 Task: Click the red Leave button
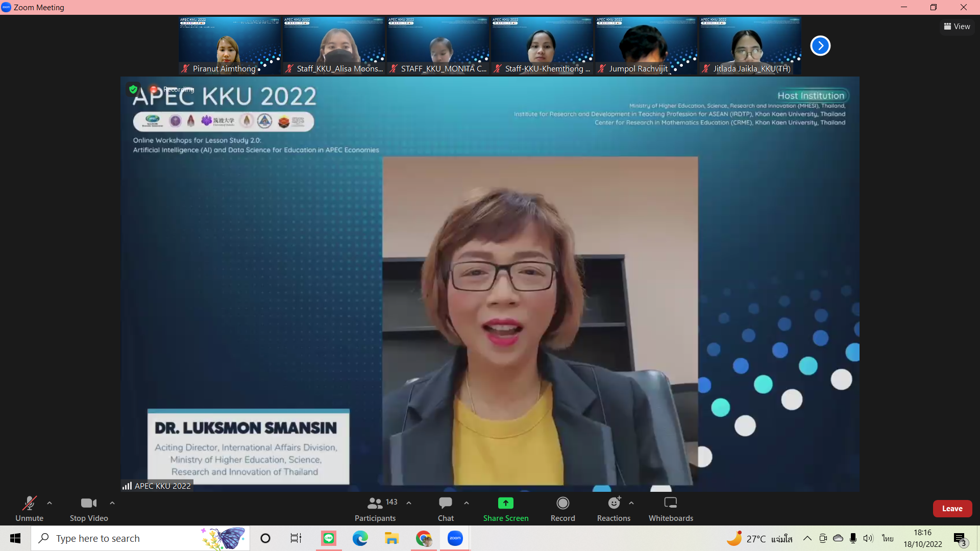(x=952, y=509)
